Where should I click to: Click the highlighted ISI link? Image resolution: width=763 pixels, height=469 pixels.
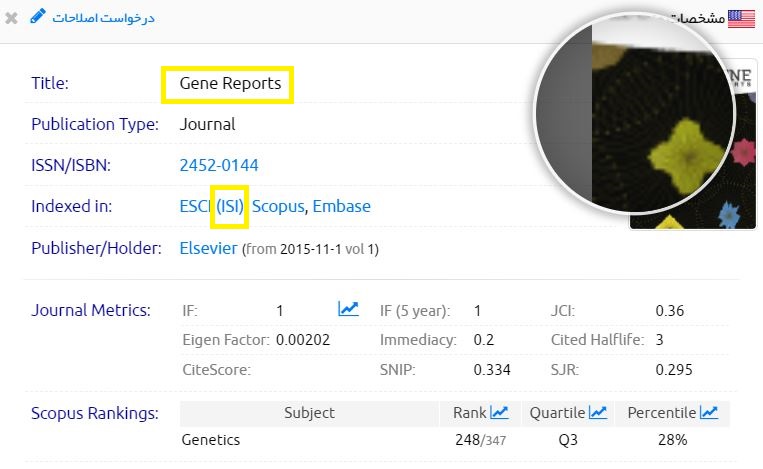click(x=230, y=206)
